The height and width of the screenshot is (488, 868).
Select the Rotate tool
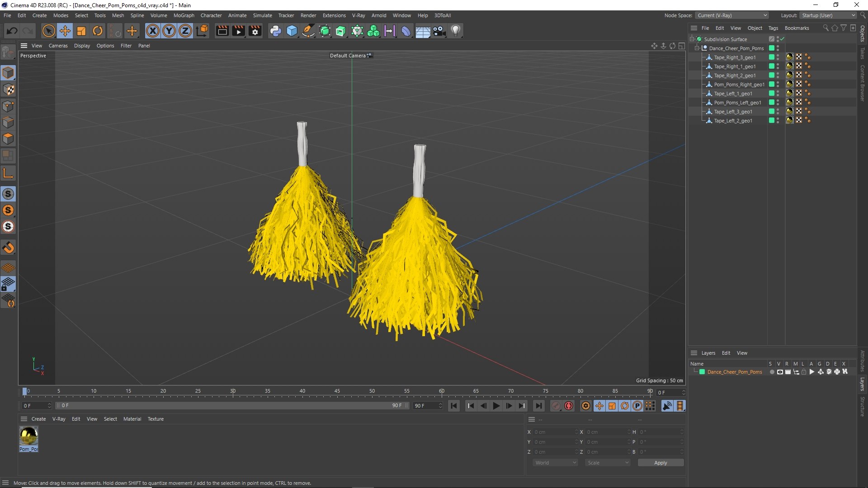[x=98, y=31]
